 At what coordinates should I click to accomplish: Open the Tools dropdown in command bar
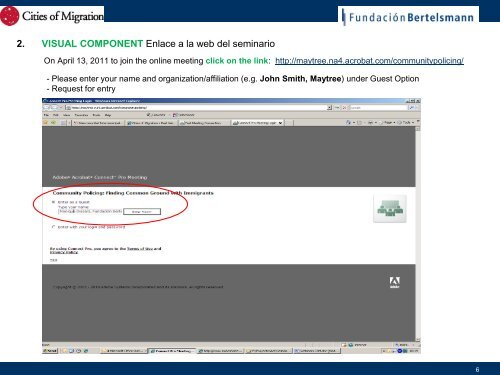tap(406, 123)
